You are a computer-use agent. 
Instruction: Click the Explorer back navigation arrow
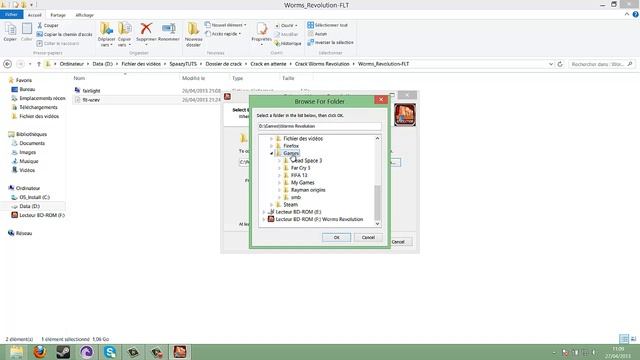(7, 64)
